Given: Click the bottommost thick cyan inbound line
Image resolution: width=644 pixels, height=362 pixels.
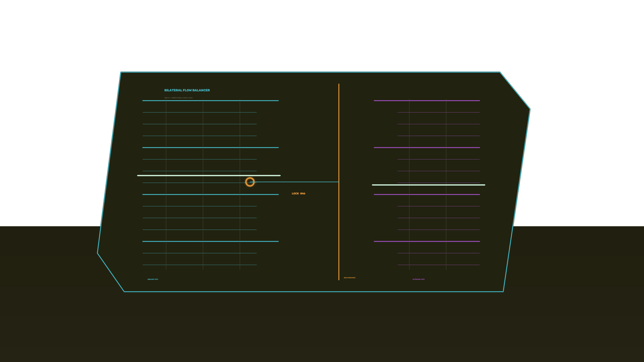Looking at the screenshot, I should 210,241.
